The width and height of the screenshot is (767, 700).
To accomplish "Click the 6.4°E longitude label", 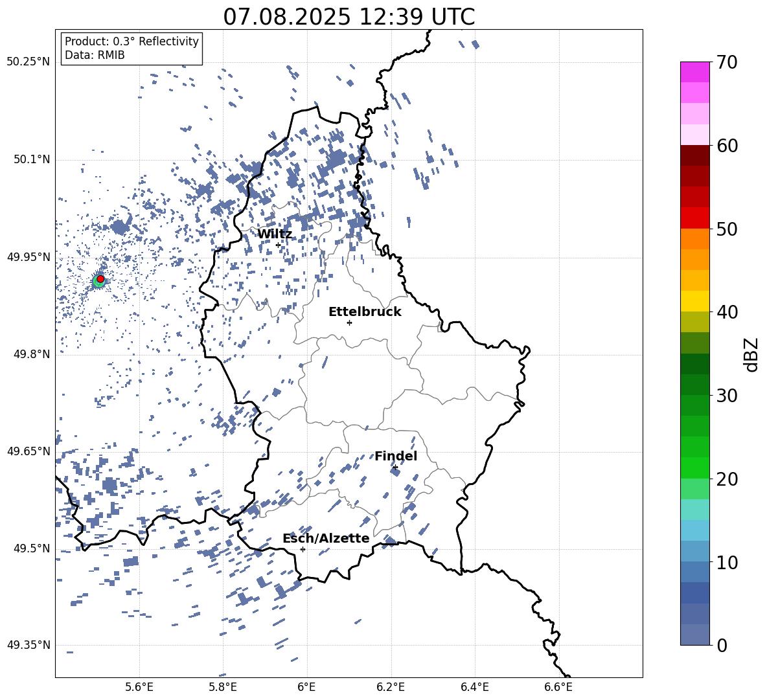I will tap(474, 687).
